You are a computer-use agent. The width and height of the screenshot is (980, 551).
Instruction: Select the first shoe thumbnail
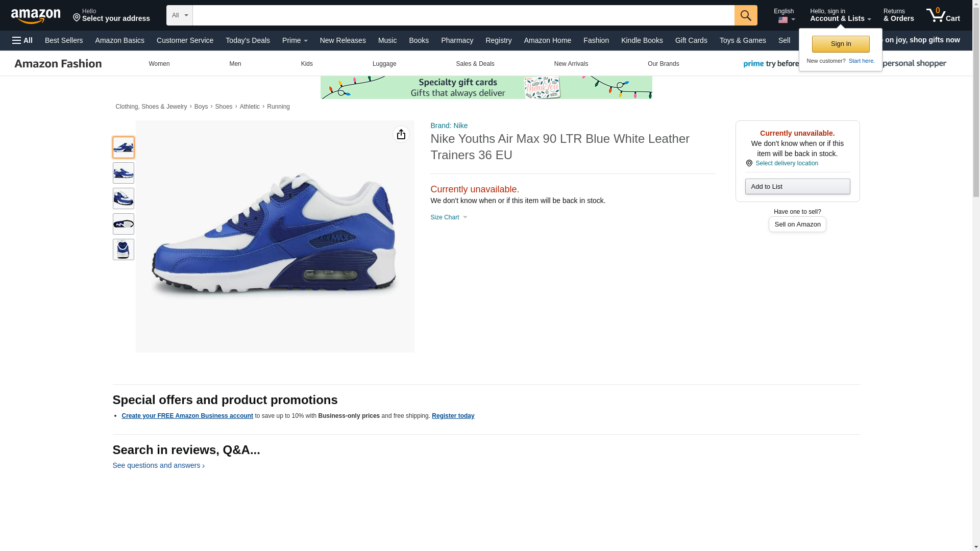point(123,147)
